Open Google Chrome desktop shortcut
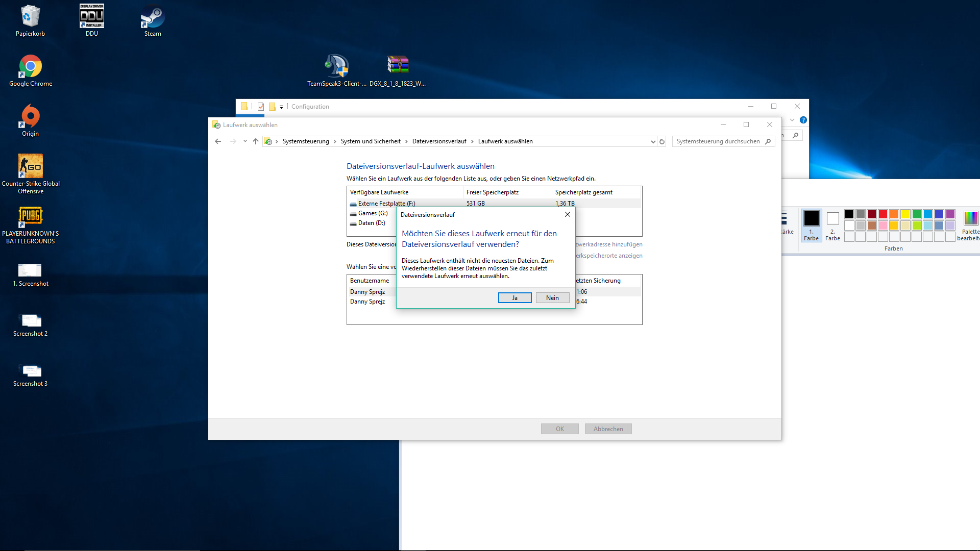 [x=31, y=71]
